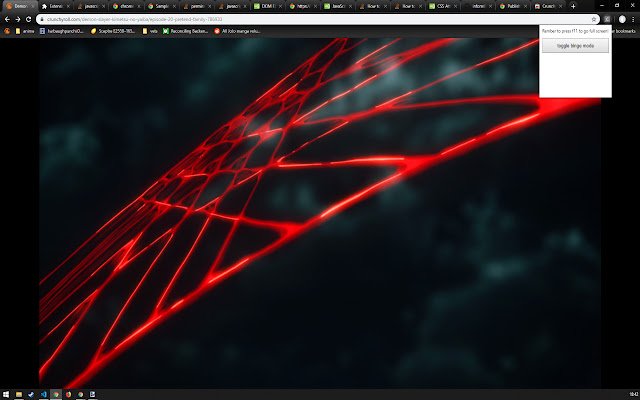Image resolution: width=640 pixels, height=400 pixels.
Task: Close the 'Publish' tab
Action: [526, 6]
